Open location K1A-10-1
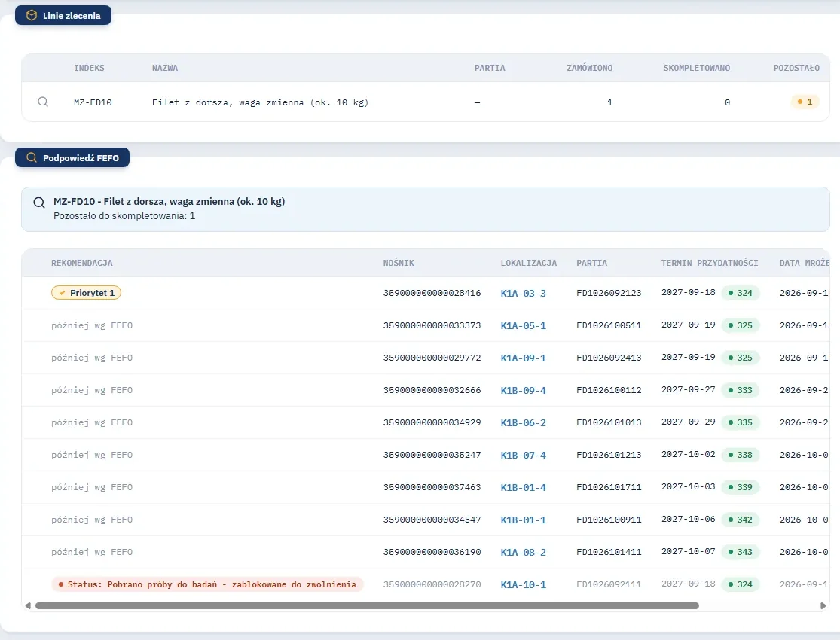The image size is (840, 640). (x=524, y=585)
